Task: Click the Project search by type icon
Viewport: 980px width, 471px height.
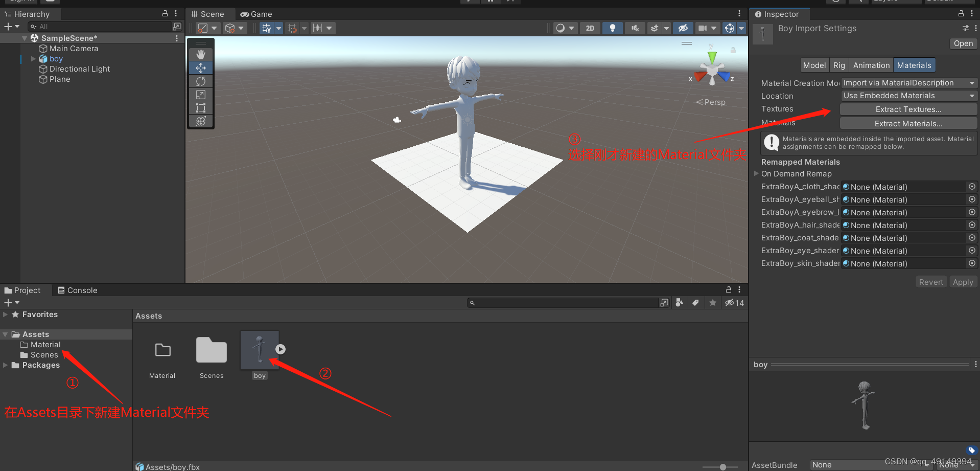Action: (x=679, y=303)
